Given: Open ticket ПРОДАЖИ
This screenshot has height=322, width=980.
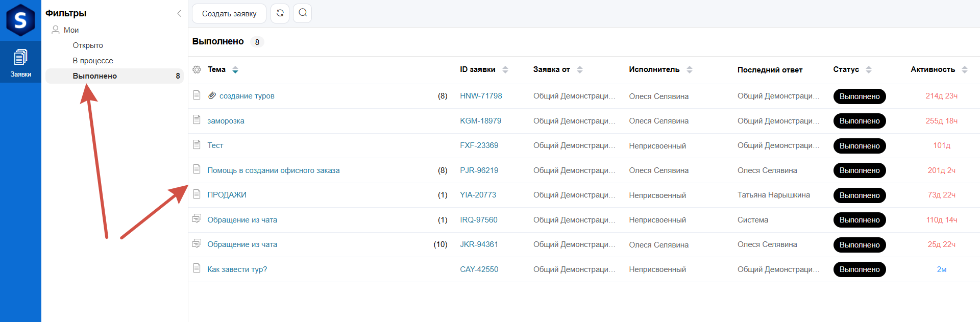Looking at the screenshot, I should [x=227, y=195].
